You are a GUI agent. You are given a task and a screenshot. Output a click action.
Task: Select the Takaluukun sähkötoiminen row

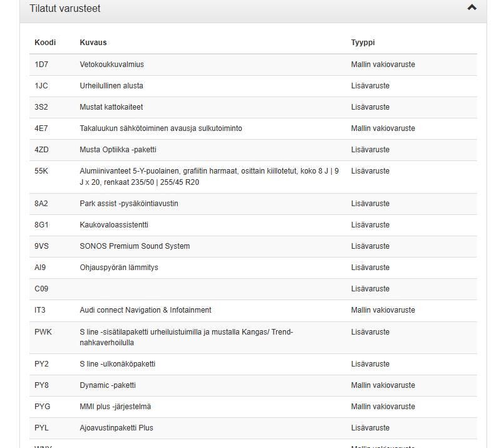point(160,128)
